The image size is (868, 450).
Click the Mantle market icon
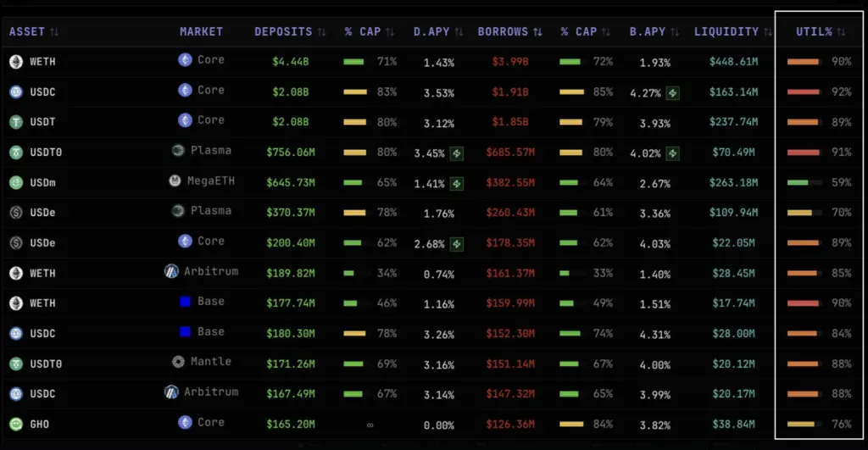tap(178, 361)
